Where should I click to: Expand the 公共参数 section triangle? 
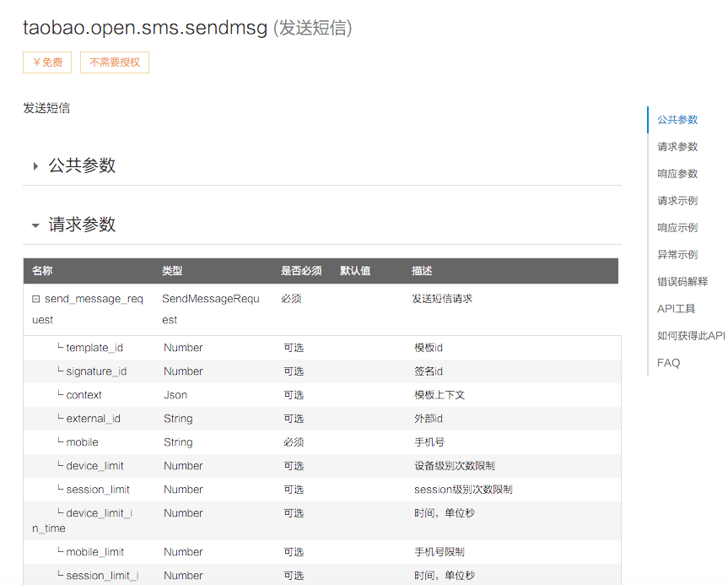35,166
